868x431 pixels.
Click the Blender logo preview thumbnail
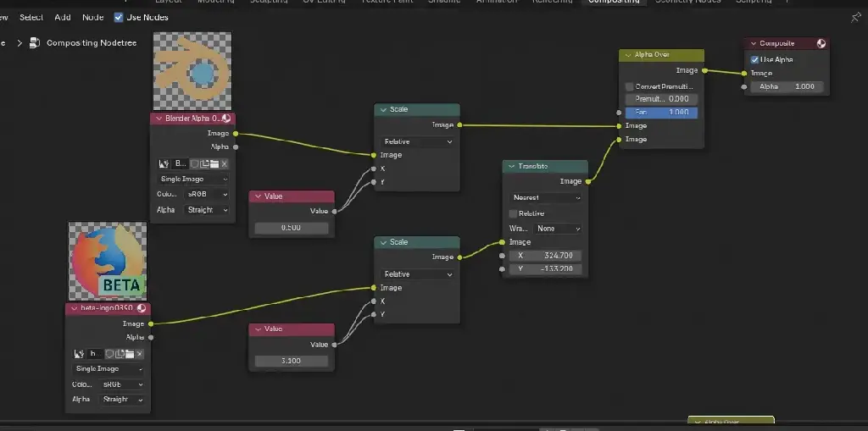coord(192,71)
